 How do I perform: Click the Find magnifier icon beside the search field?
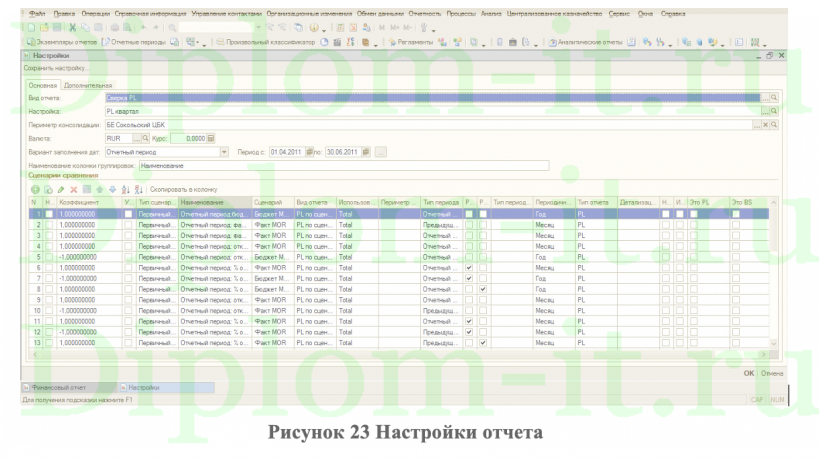pos(172,28)
